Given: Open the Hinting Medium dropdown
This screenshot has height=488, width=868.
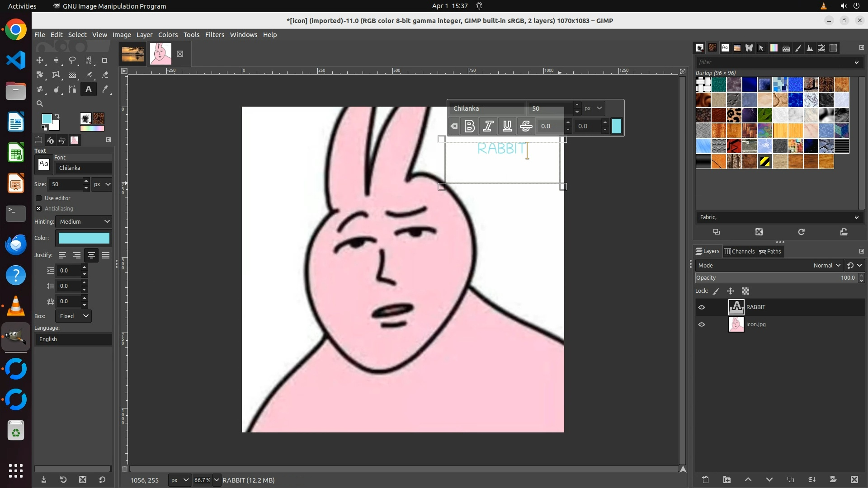Looking at the screenshot, I should (84, 221).
